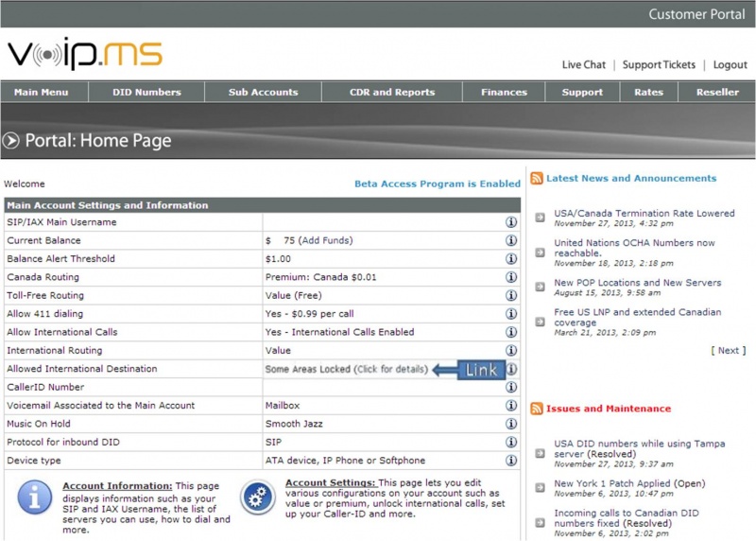Open USA/Canada Termination Rate Lowered article
Screen dimensions: 756x541
[x=644, y=214]
